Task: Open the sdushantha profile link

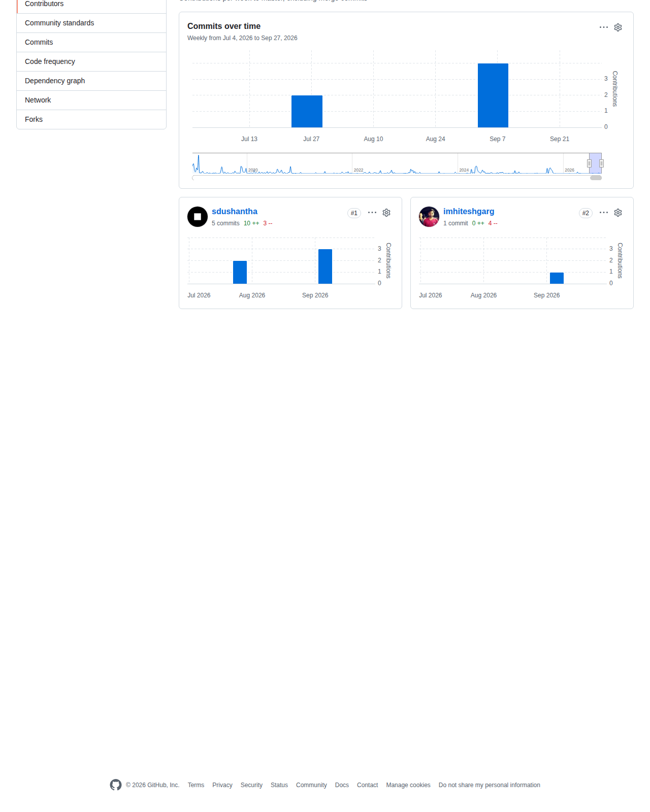Action: point(235,212)
